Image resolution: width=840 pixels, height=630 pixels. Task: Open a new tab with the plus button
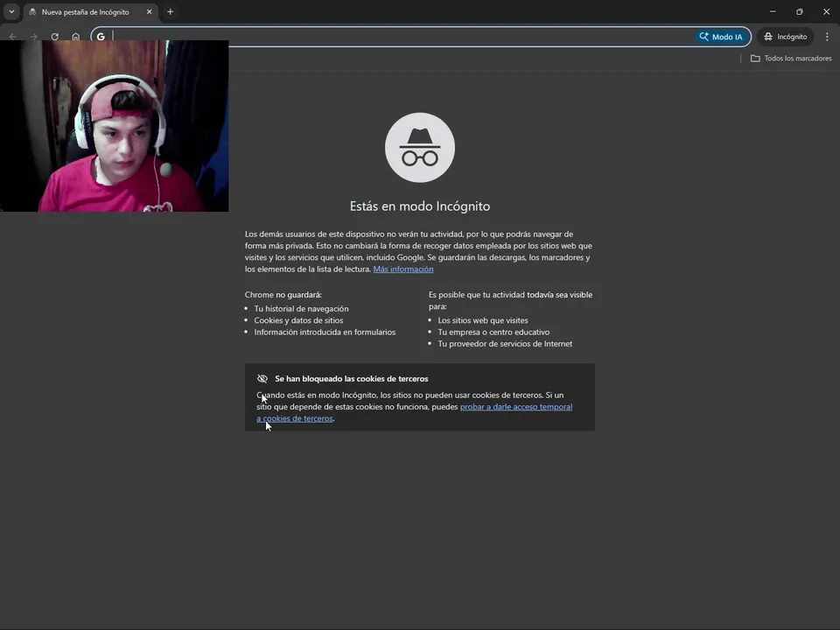click(171, 11)
